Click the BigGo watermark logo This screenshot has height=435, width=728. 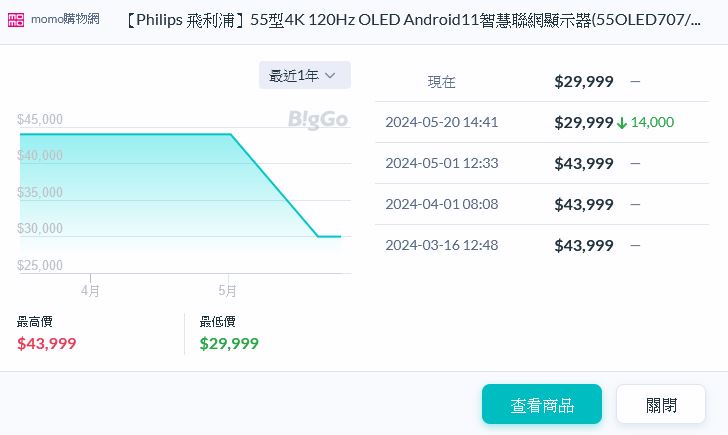tap(318, 120)
